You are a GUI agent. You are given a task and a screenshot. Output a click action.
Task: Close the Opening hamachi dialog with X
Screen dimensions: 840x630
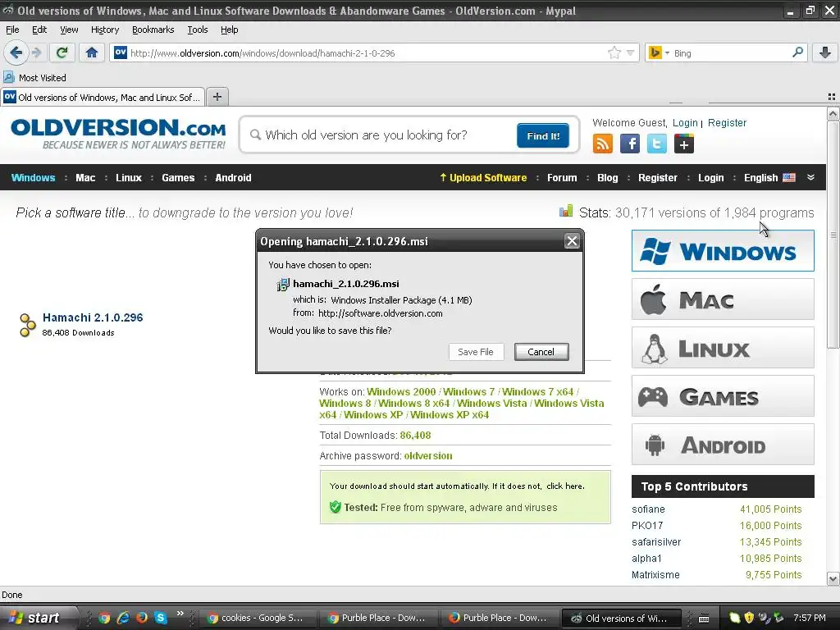572,241
